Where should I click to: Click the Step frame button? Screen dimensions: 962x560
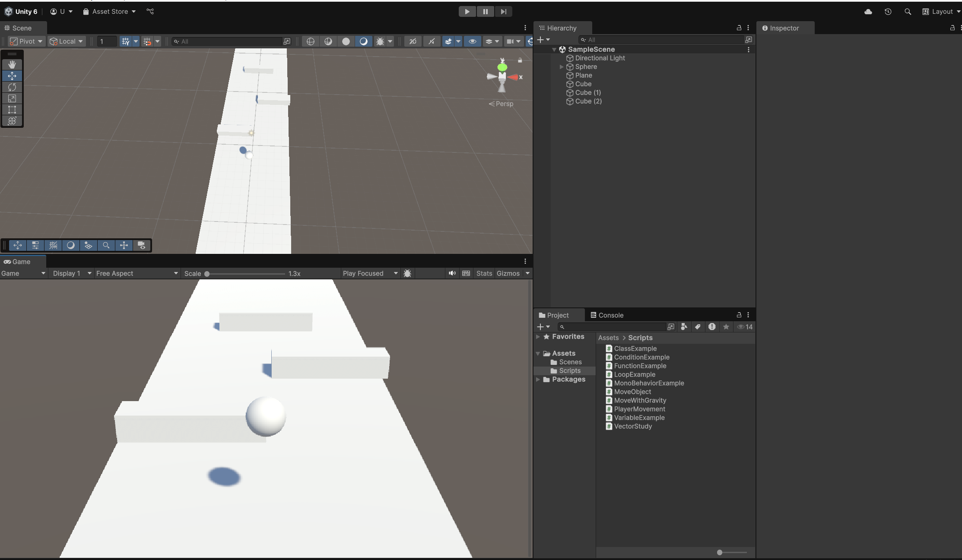(x=503, y=12)
